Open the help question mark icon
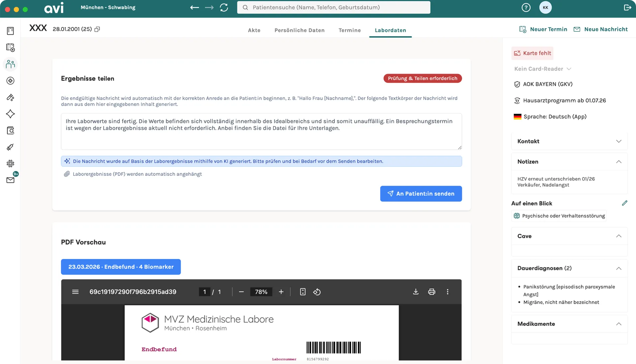This screenshot has height=364, width=636. (526, 7)
